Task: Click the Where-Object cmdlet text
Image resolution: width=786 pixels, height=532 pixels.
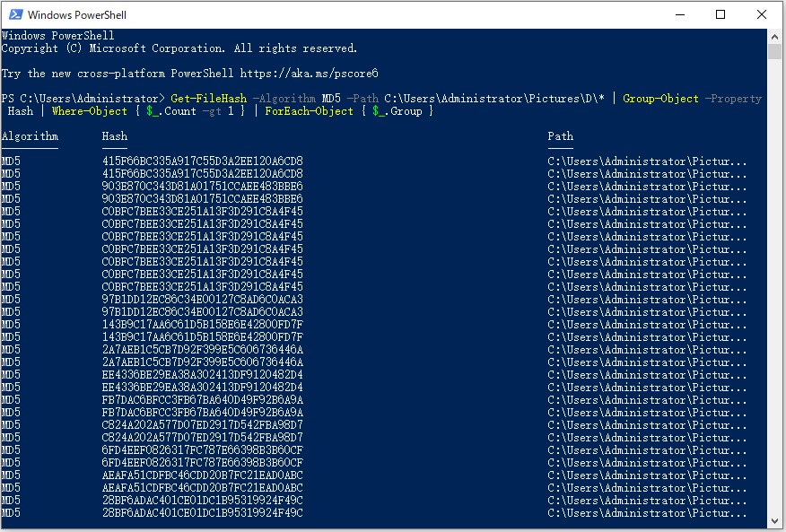Action: pos(89,111)
